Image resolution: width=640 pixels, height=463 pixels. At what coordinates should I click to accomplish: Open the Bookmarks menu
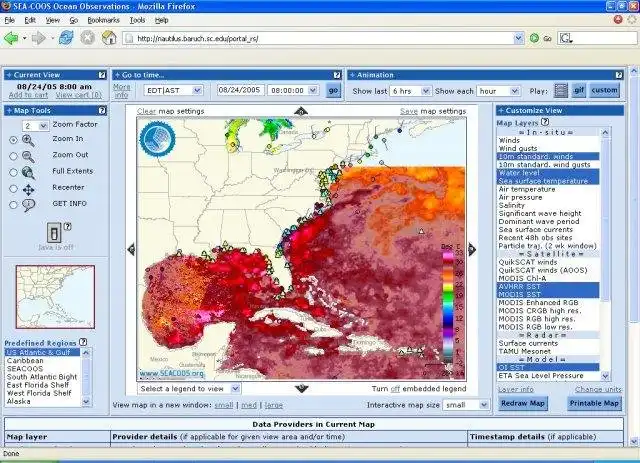pyautogui.click(x=103, y=20)
